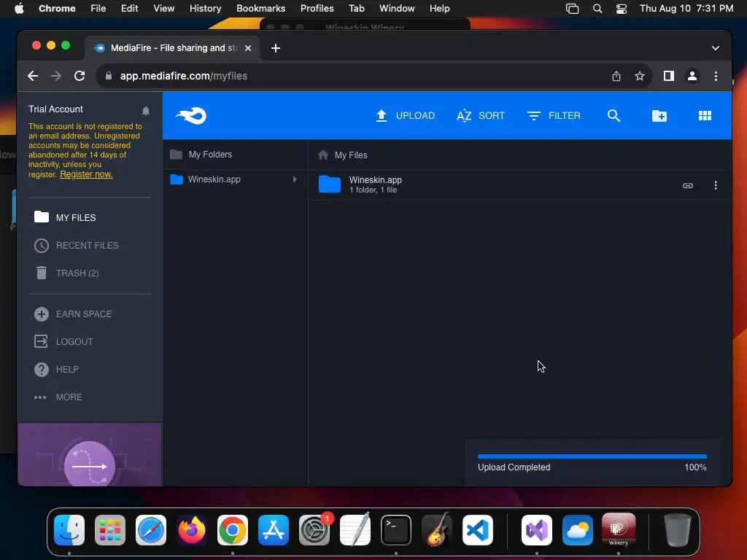Open System Settings from the Dock
The image size is (747, 560).
314,530
